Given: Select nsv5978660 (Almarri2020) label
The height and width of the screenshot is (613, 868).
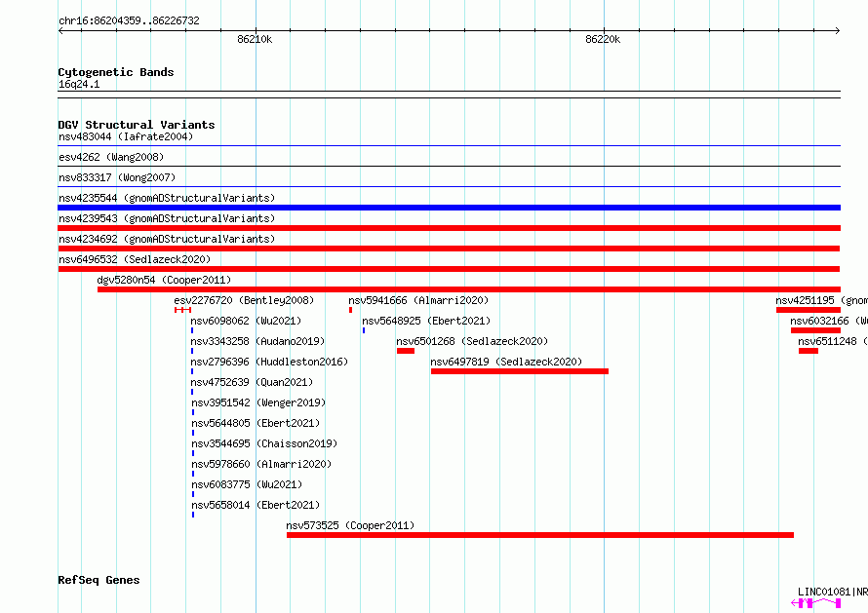Looking at the screenshot, I should point(261,464).
